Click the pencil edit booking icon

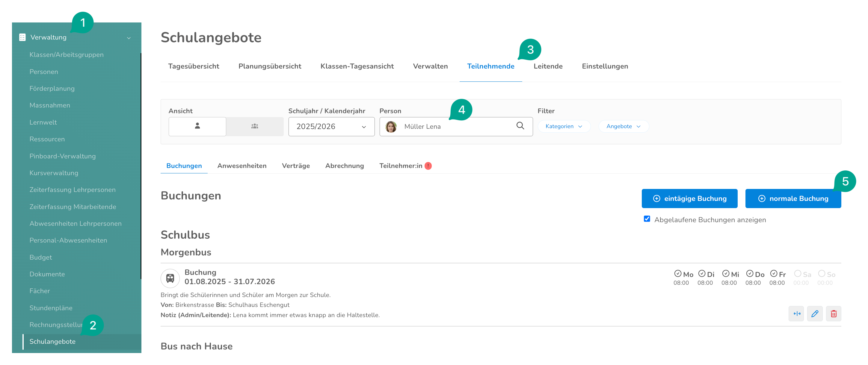tap(815, 313)
